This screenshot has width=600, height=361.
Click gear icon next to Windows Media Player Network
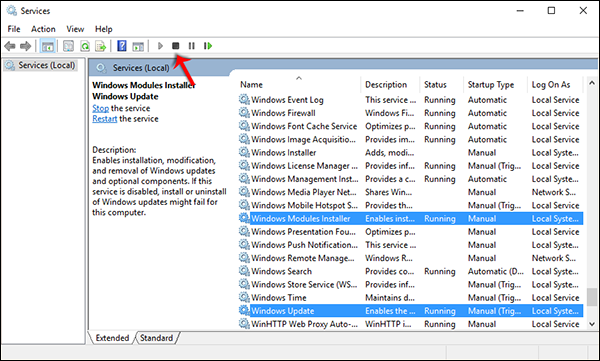pos(244,192)
